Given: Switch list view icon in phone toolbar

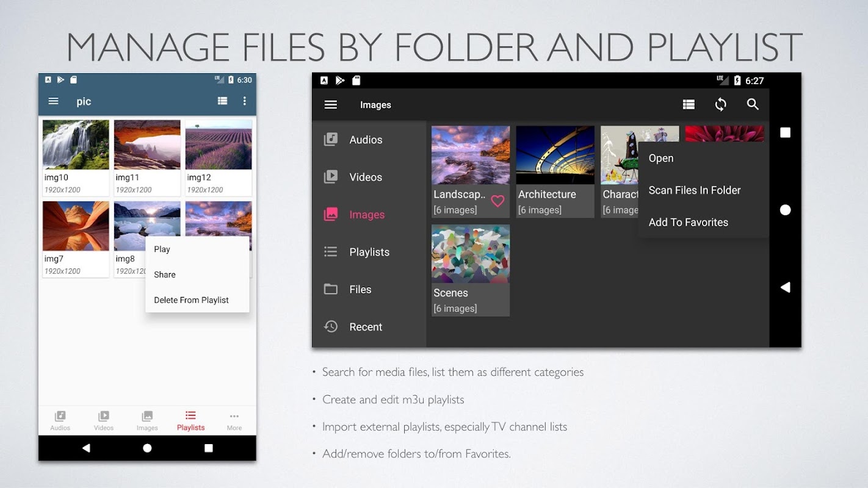Looking at the screenshot, I should pyautogui.click(x=222, y=101).
